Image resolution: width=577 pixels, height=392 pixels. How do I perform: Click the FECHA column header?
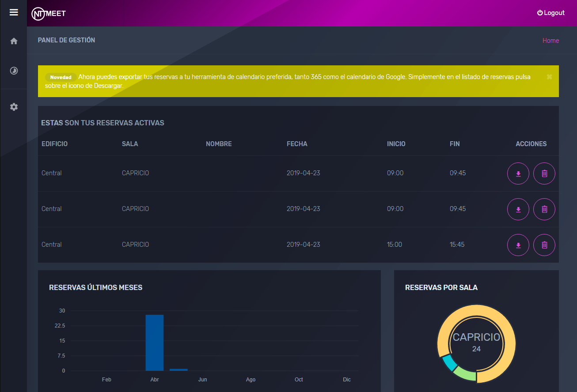pos(297,144)
